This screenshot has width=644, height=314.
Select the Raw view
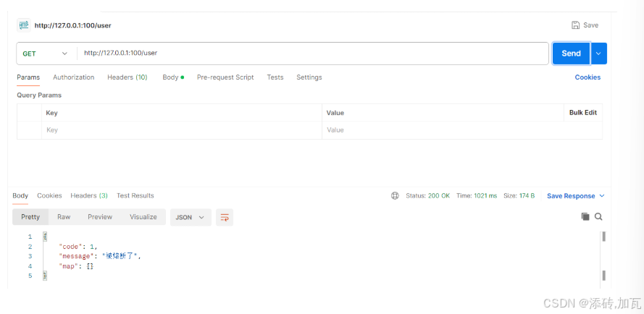coord(64,217)
